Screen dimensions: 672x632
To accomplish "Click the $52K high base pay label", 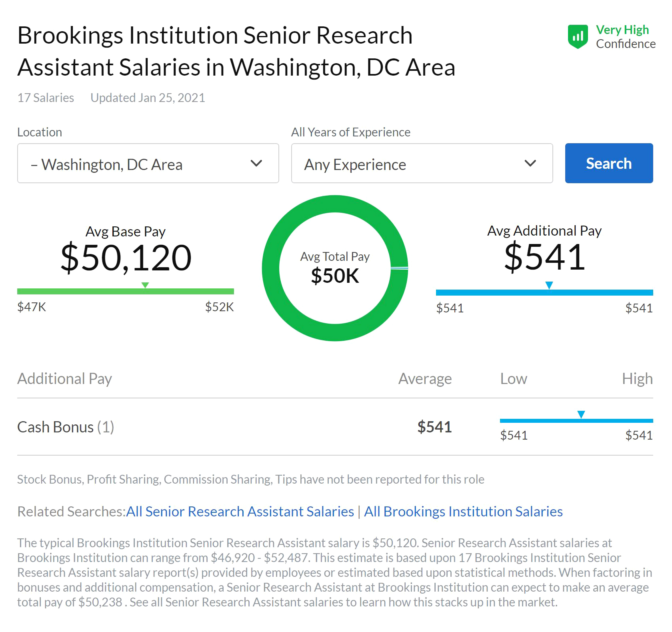I will click(219, 307).
